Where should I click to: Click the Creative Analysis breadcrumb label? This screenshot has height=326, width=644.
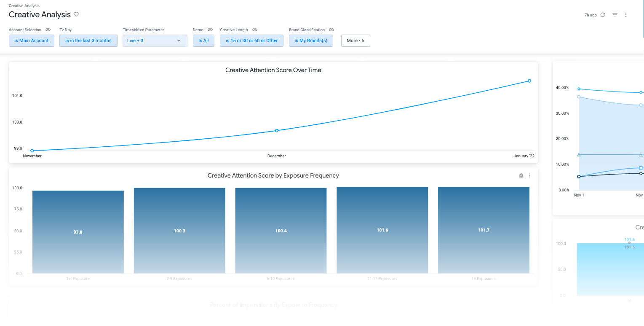[24, 5]
